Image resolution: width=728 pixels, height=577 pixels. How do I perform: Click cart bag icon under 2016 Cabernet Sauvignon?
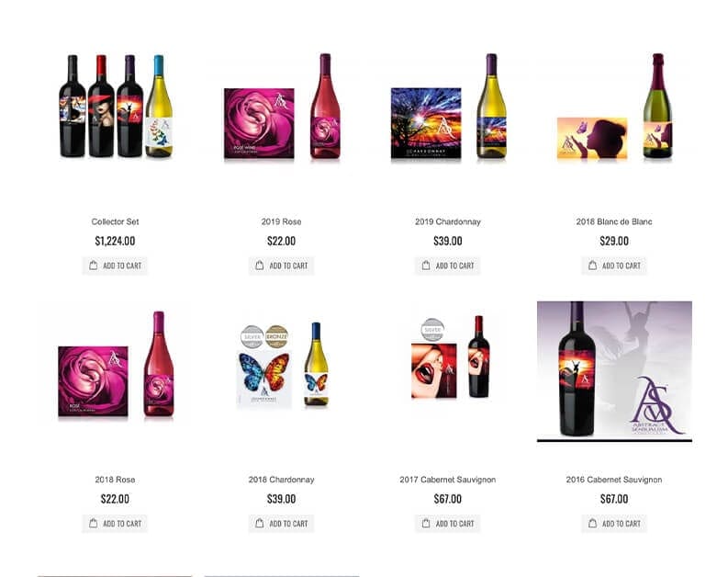click(x=592, y=523)
